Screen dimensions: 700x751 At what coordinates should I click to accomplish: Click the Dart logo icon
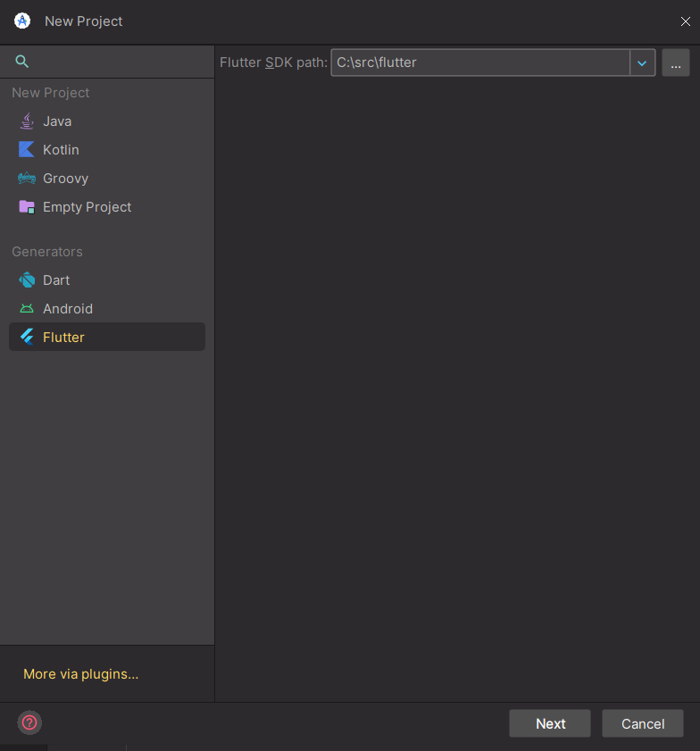tap(27, 280)
